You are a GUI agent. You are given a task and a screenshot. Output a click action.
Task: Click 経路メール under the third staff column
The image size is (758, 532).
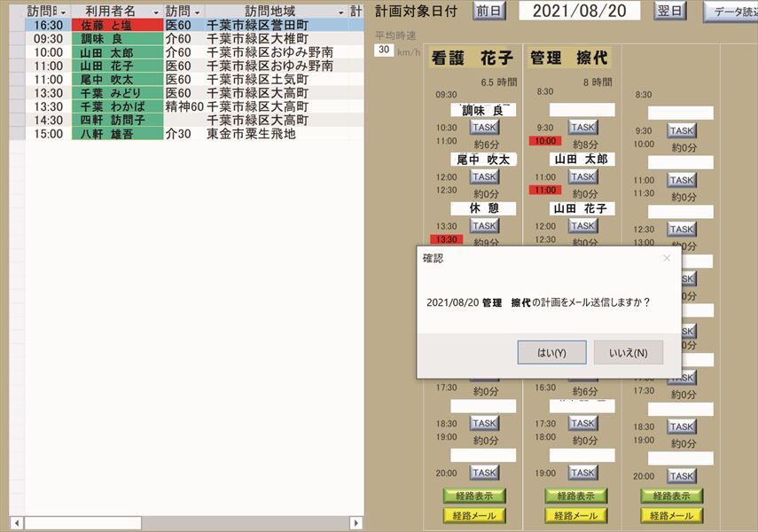[x=671, y=515]
